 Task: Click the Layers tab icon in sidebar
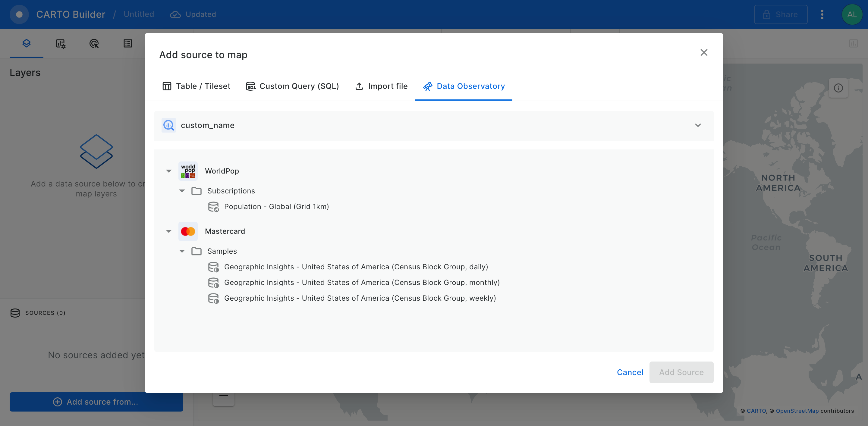tap(26, 43)
